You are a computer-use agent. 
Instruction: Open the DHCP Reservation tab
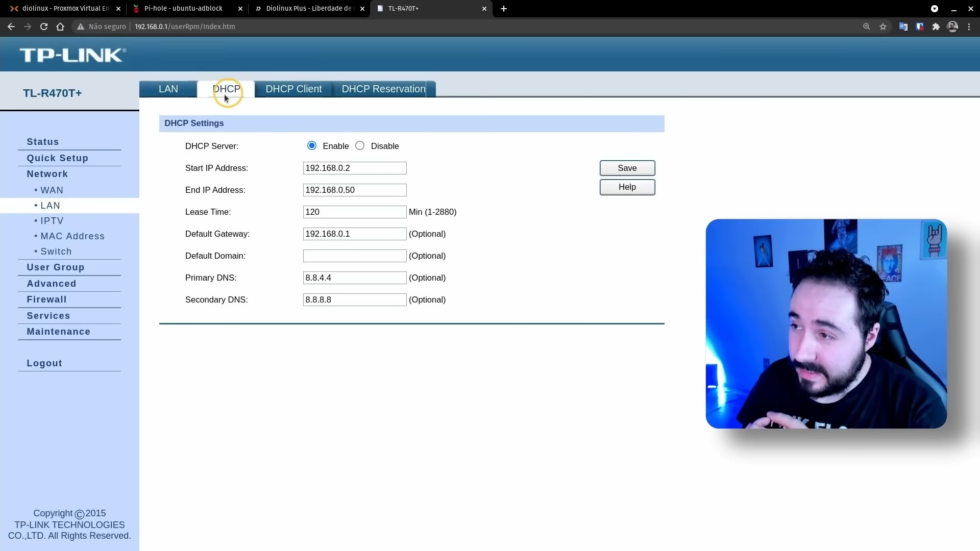tap(383, 89)
